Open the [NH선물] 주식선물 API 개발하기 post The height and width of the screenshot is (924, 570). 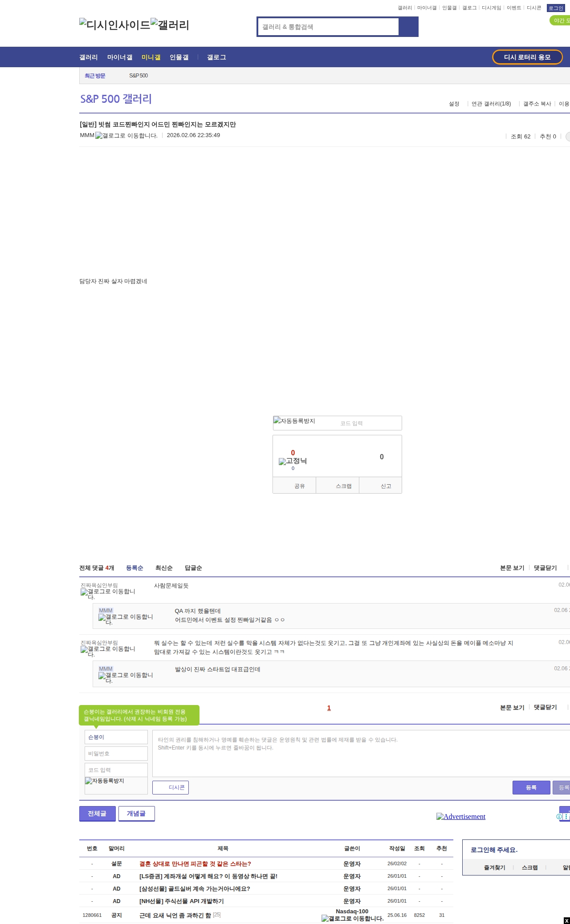[182, 901]
